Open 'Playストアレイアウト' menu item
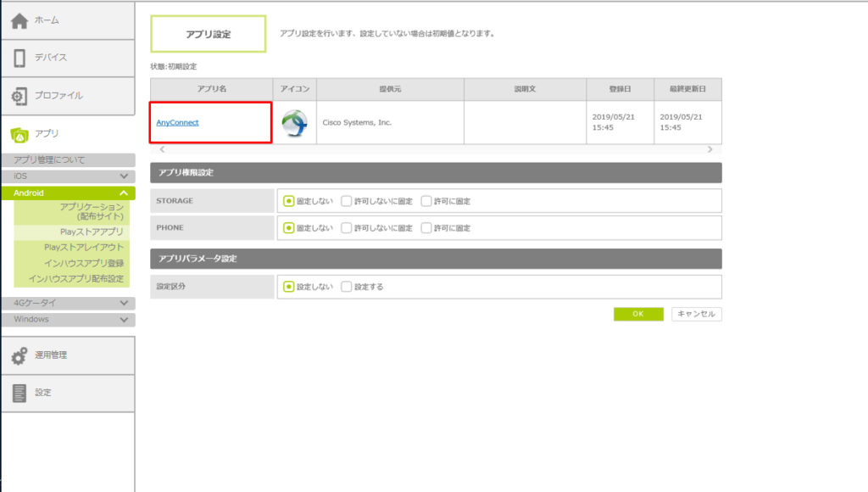Image resolution: width=868 pixels, height=492 pixels. tap(84, 247)
